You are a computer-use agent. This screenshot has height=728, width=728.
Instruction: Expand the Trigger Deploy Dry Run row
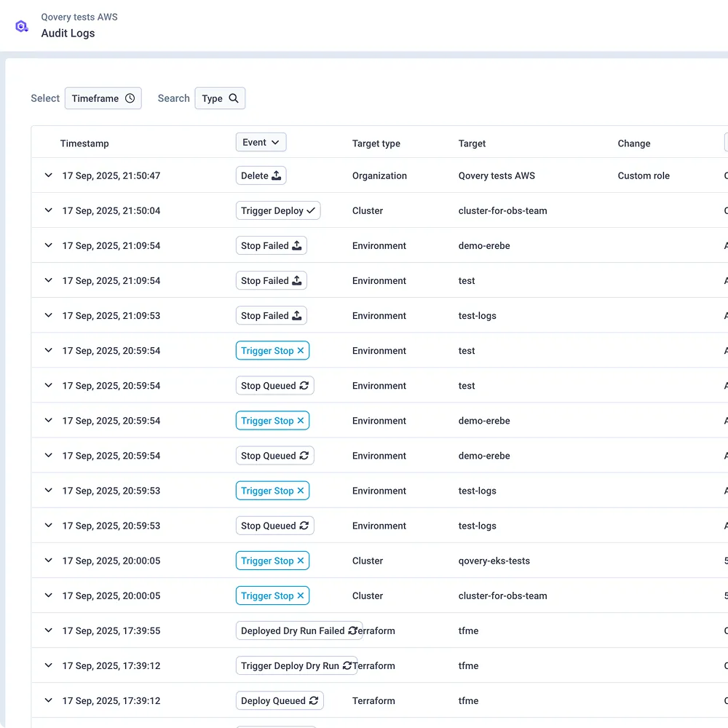[x=48, y=665]
